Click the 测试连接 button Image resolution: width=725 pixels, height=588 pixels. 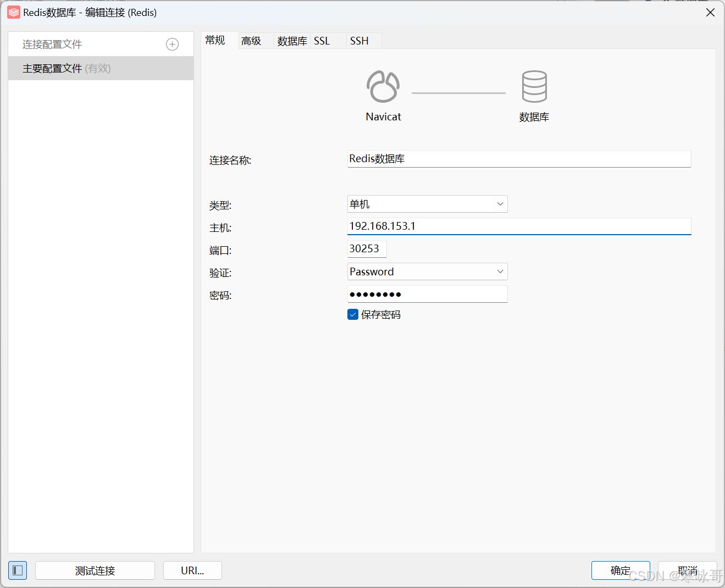(95, 570)
